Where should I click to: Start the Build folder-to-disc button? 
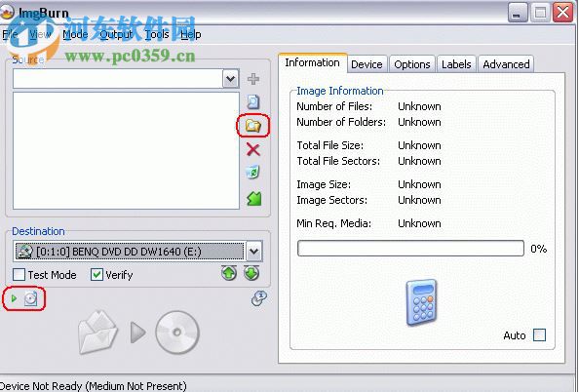139,333
